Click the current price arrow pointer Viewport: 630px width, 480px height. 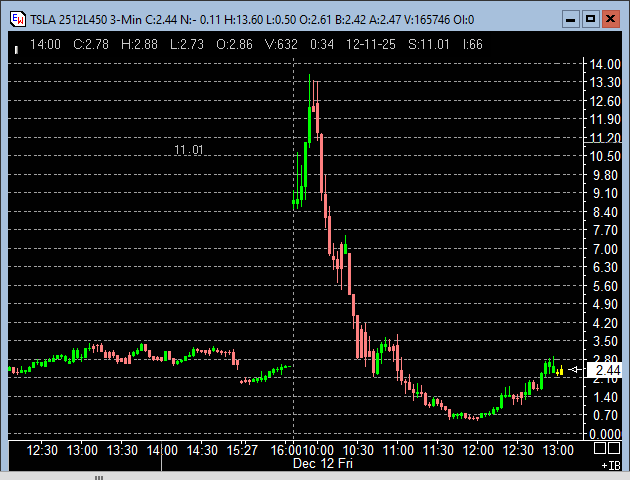click(x=576, y=371)
